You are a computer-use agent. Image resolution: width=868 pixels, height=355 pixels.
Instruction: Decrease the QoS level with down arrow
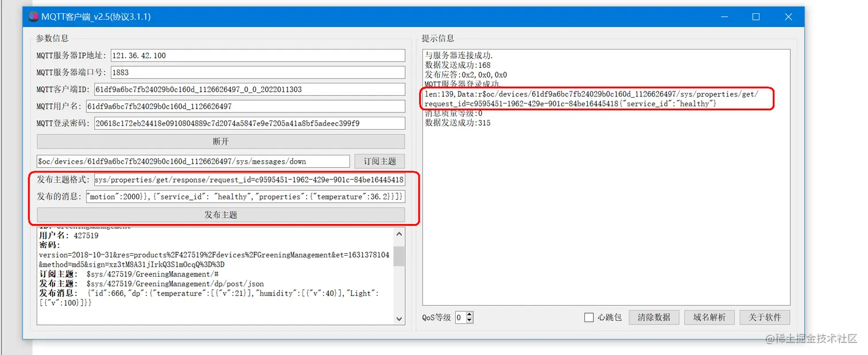(x=470, y=320)
